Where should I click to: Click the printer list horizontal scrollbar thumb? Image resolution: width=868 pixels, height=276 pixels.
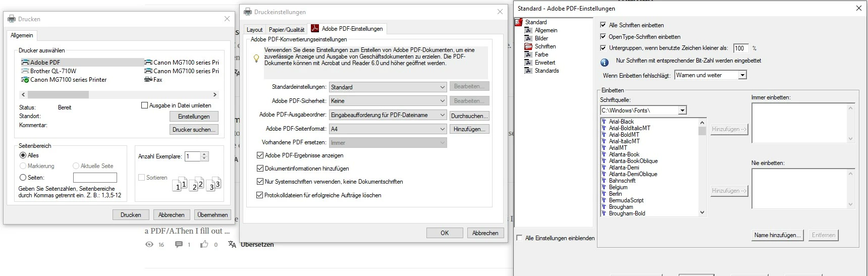58,94
